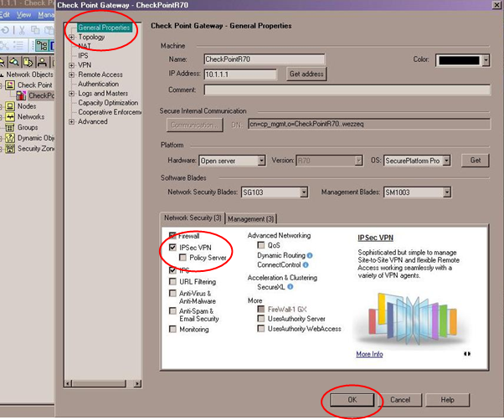This screenshot has width=504, height=420.
Task: Click the empty Comment input field
Action: pos(347,90)
